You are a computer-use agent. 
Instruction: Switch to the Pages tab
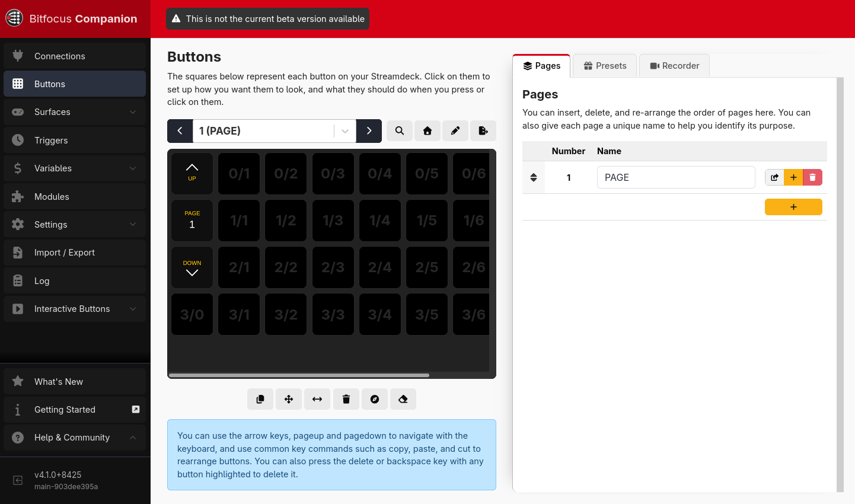pyautogui.click(x=541, y=66)
